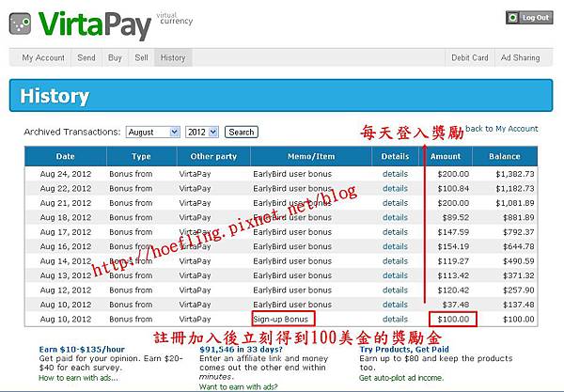Open details for the Aug 24, 2012 transaction

click(395, 174)
